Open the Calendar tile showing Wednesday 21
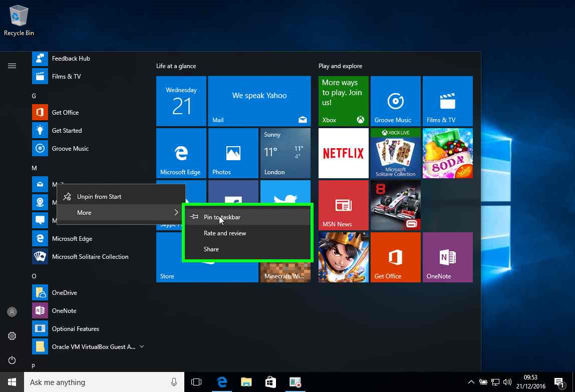The width and height of the screenshot is (575, 392). 181,101
